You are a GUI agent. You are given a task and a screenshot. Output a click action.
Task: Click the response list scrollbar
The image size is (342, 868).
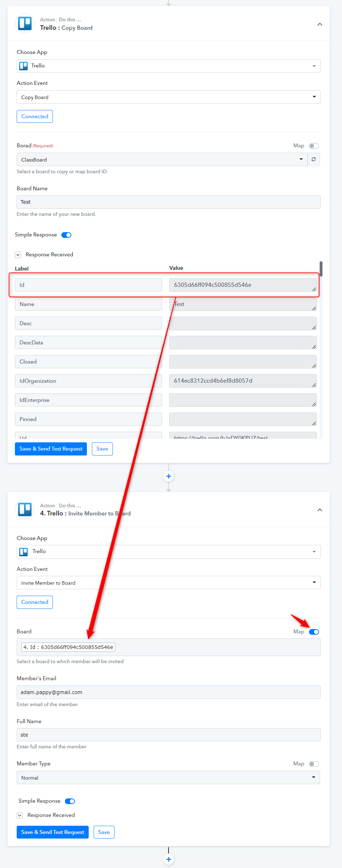point(321,269)
